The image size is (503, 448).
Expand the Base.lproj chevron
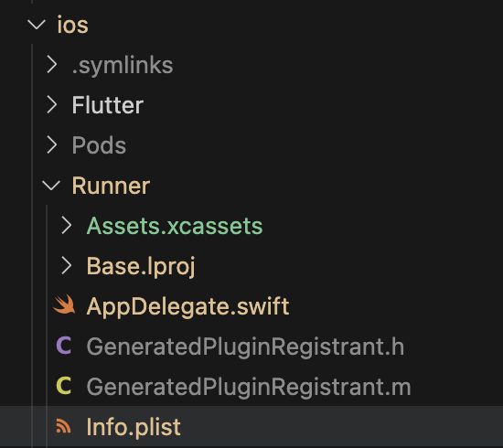click(x=67, y=265)
